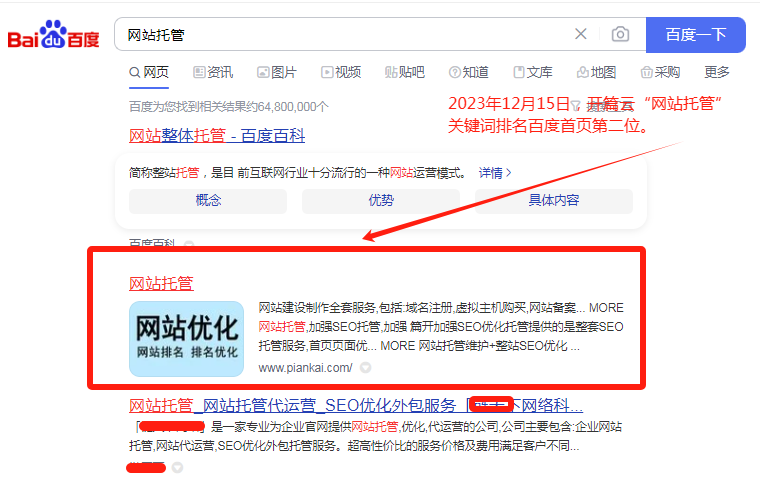The image size is (760, 495).
Task: Open the 网站整体托管 - 百度百科 link
Action: (x=217, y=135)
